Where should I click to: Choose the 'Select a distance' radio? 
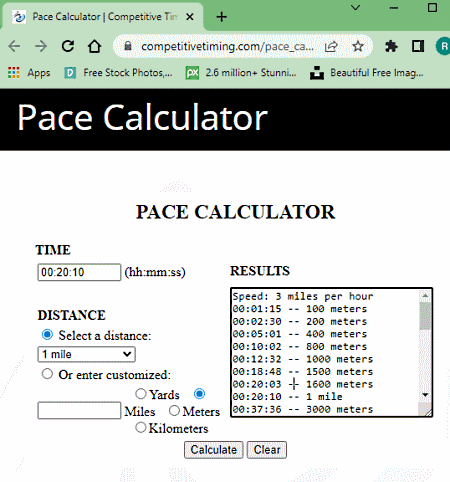point(47,335)
